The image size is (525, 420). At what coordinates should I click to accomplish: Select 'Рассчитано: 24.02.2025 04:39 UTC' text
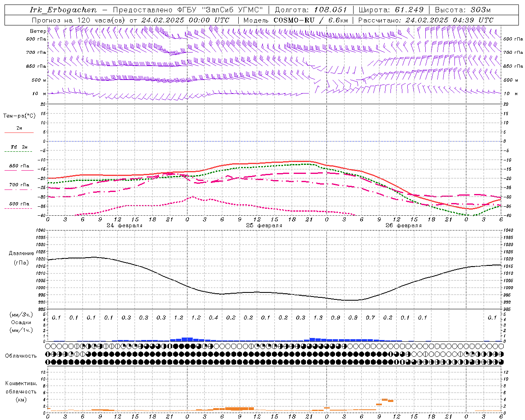(x=426, y=20)
